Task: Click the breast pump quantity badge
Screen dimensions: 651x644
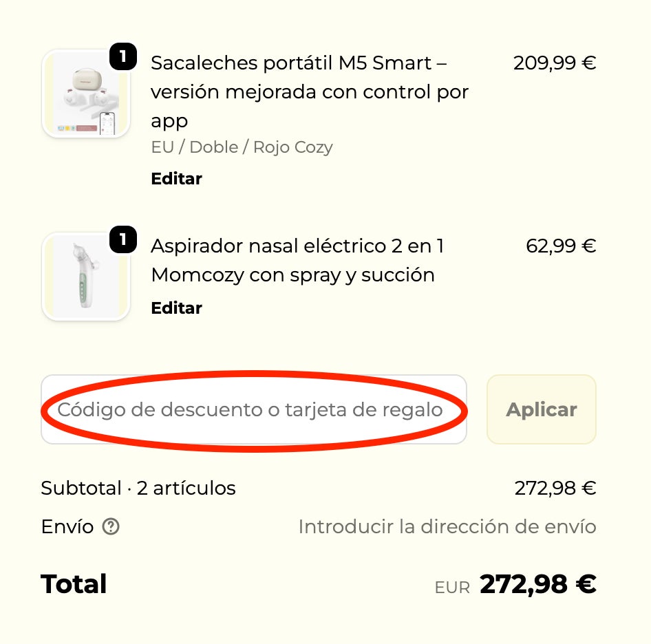Action: pos(123,56)
